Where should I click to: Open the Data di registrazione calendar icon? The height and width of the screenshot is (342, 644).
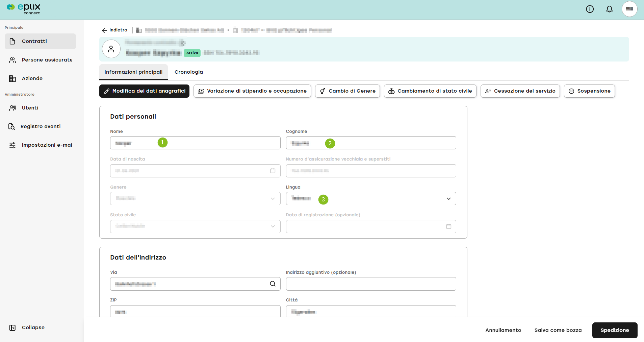[448, 226]
